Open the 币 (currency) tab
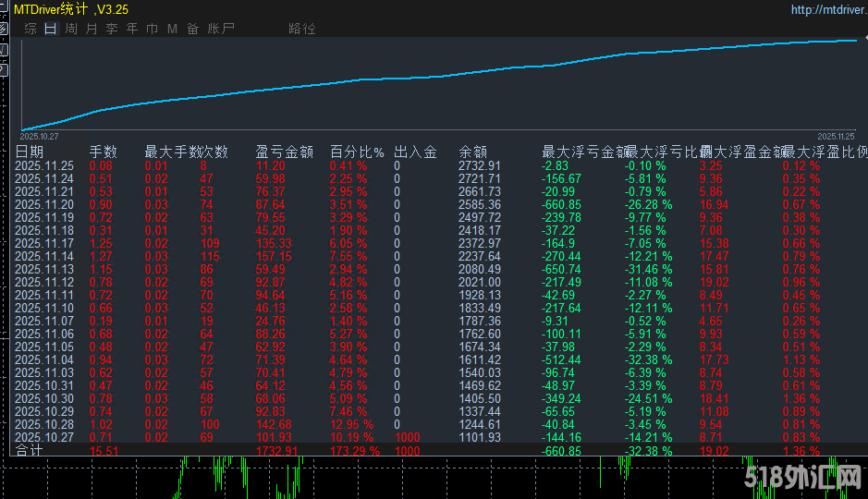The height and width of the screenshot is (499, 868). coord(153,29)
